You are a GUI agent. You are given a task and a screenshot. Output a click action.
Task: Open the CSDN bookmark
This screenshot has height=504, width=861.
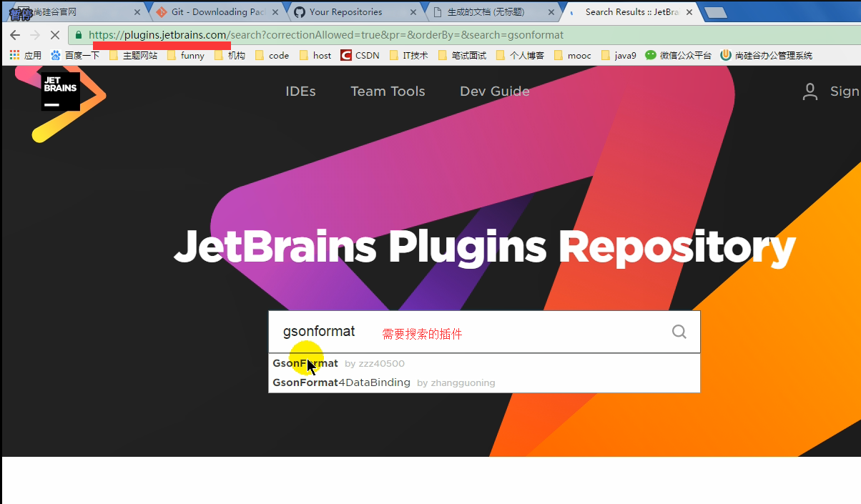tap(360, 55)
